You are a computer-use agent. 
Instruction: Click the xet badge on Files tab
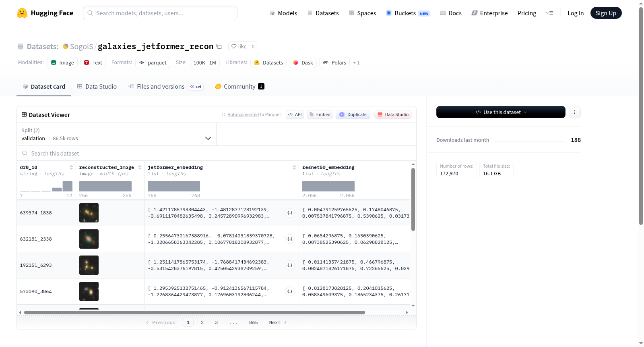coord(196,87)
